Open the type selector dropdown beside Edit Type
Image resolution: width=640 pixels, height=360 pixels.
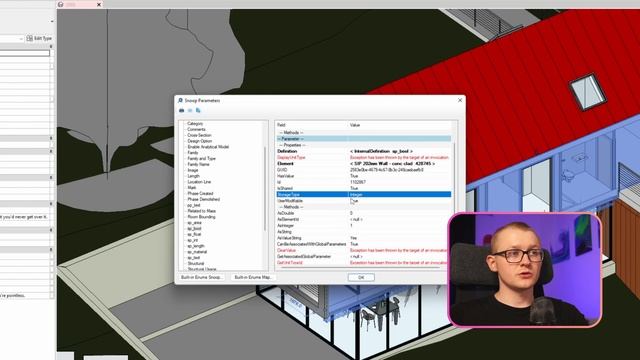point(21,39)
